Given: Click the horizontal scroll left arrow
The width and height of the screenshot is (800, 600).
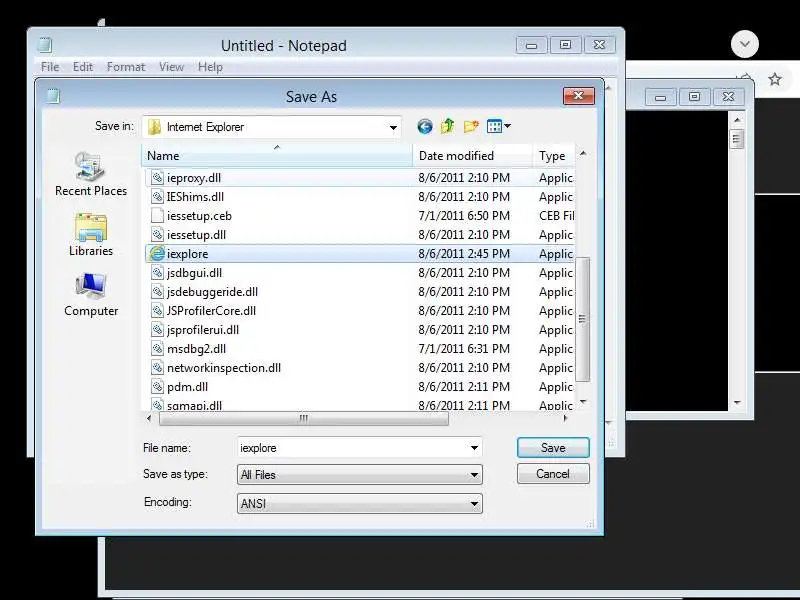Looking at the screenshot, I should coord(149,418).
